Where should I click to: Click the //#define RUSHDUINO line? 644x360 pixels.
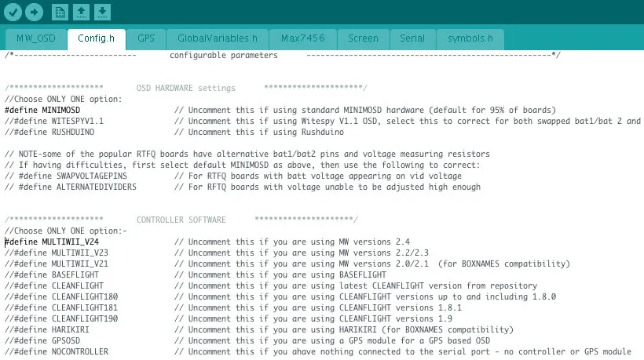tap(49, 133)
